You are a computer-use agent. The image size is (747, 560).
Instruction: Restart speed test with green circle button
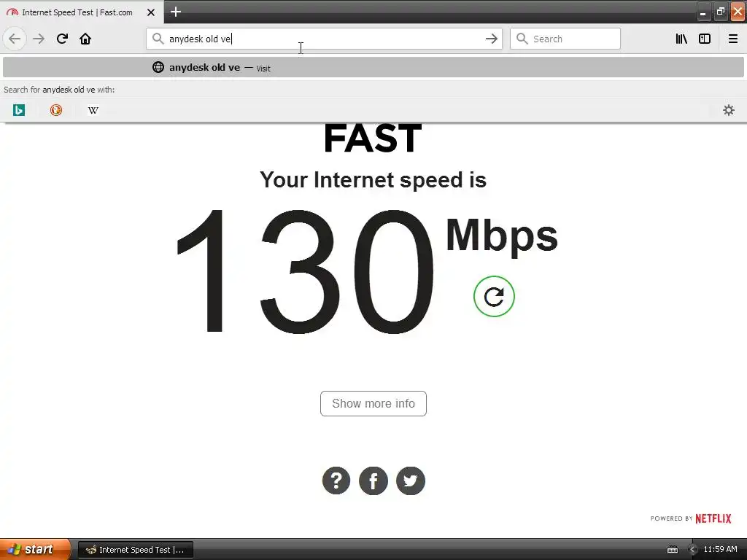coord(494,296)
